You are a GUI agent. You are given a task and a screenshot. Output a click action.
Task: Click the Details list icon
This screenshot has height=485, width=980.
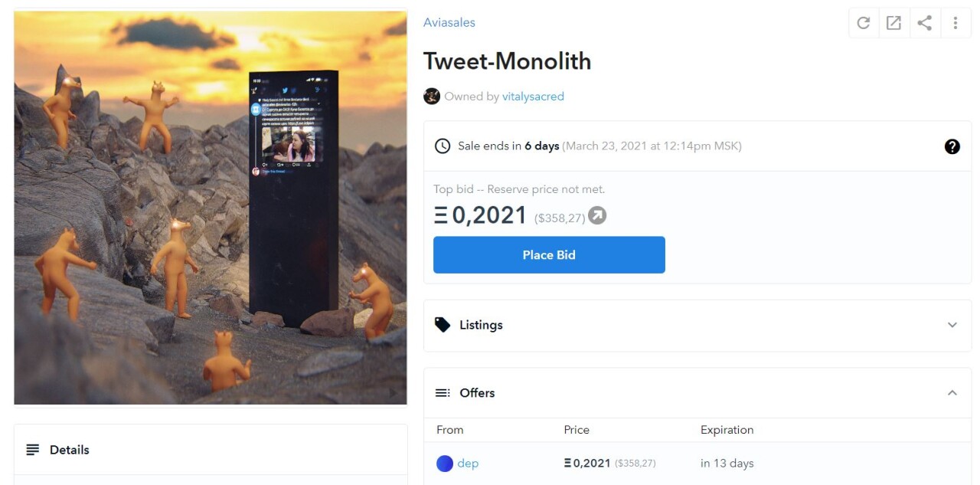coord(33,450)
